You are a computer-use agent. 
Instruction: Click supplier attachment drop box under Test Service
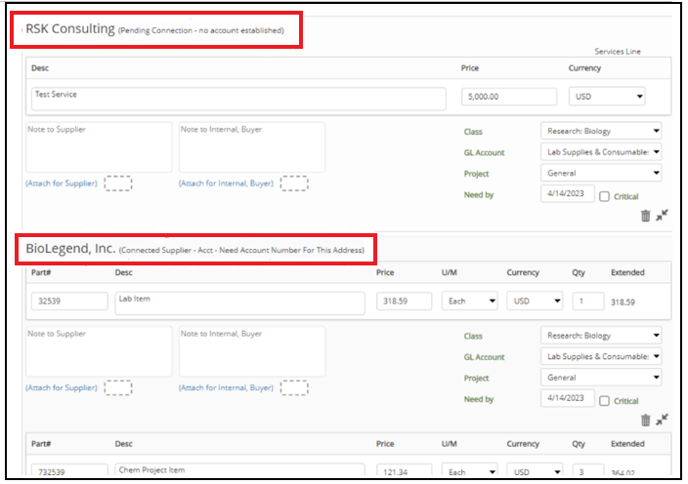click(x=118, y=183)
